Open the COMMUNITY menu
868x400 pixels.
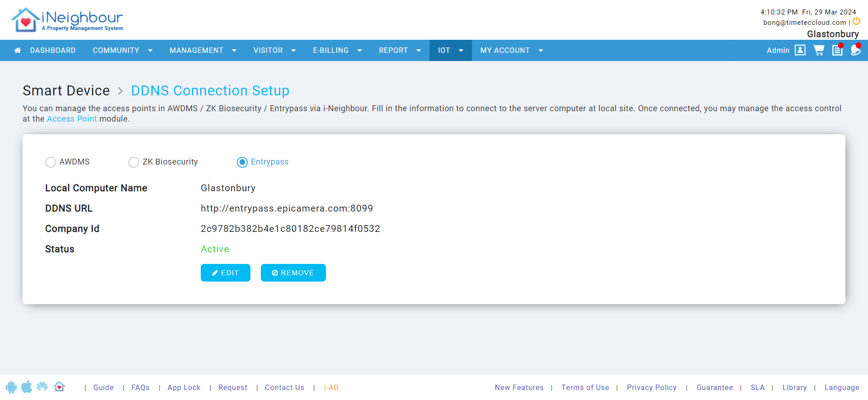(116, 51)
